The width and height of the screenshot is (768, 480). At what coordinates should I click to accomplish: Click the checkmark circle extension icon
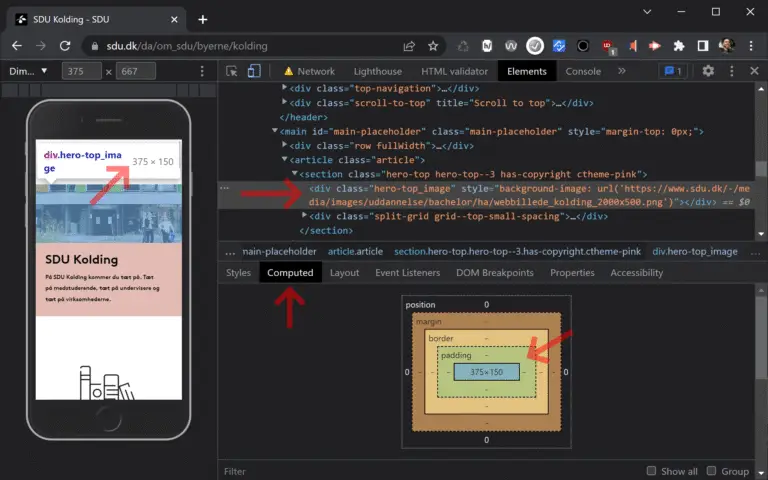535,46
